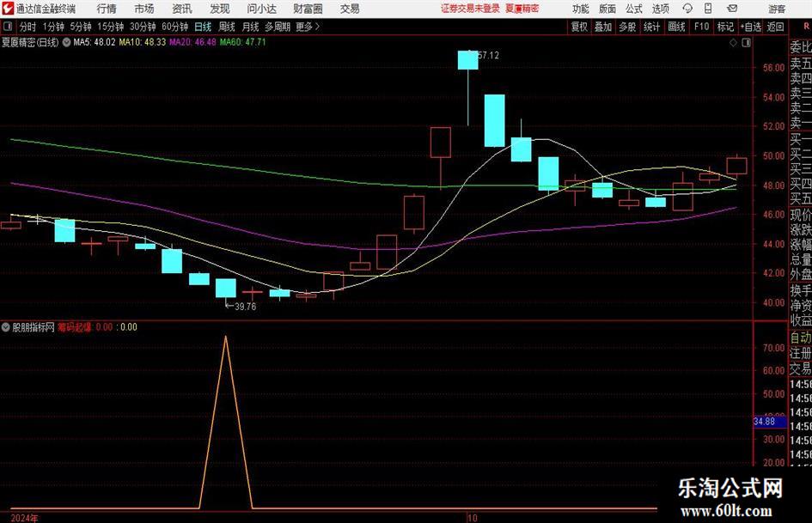This screenshot has height=523, width=812.
Task: Open the 交易 menu
Action: 350,9
